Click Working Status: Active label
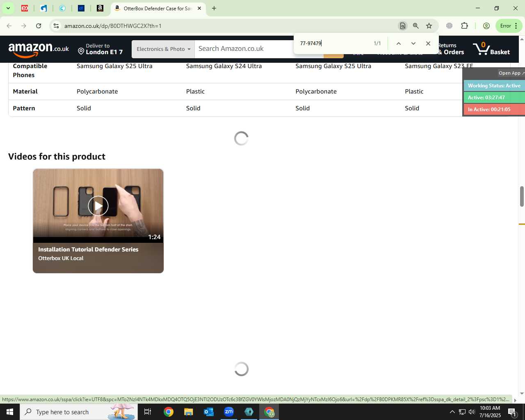 [494, 86]
